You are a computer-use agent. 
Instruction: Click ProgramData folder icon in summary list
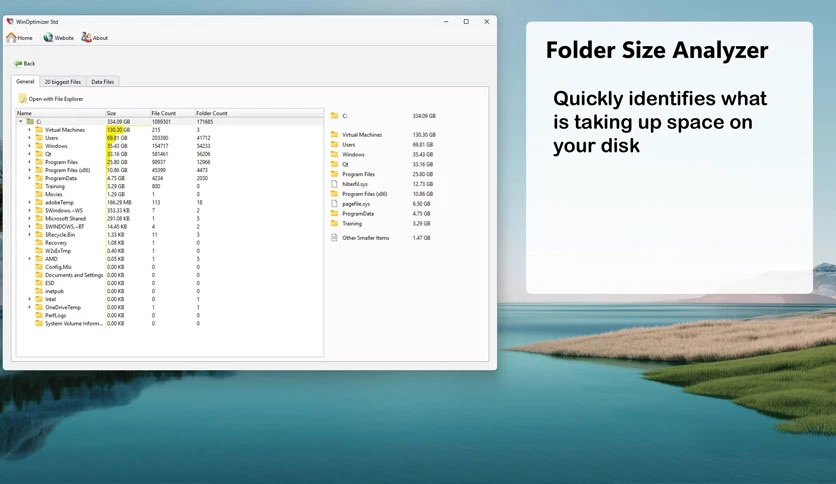click(x=334, y=213)
